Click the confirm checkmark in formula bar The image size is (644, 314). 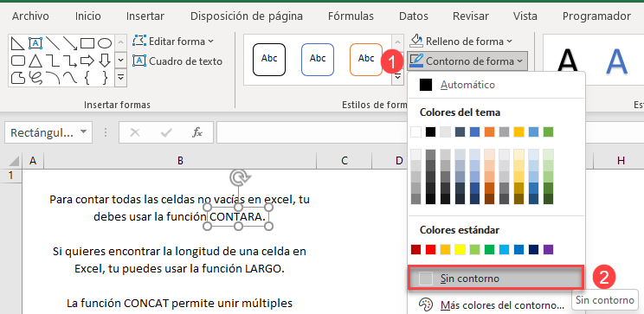click(166, 132)
